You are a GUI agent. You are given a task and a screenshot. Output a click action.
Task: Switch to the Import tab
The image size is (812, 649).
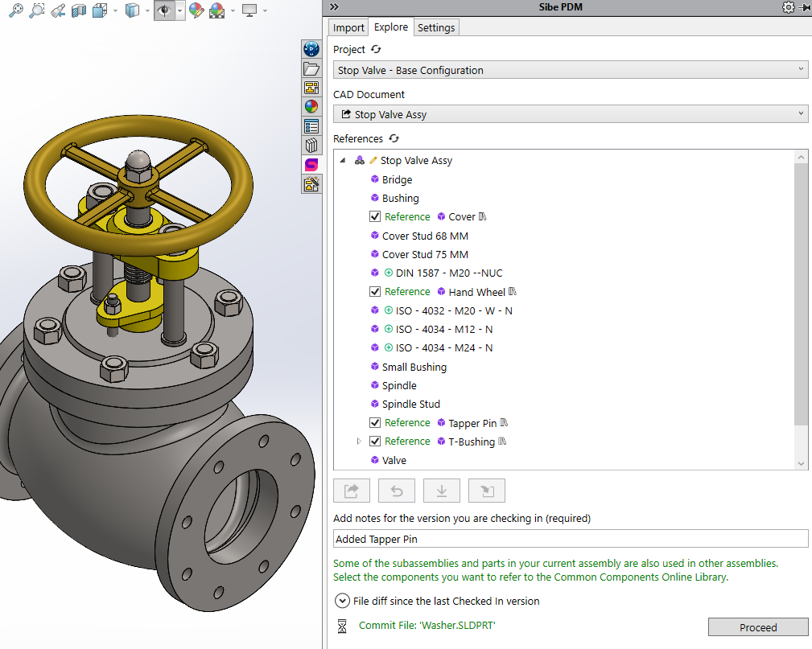point(349,27)
